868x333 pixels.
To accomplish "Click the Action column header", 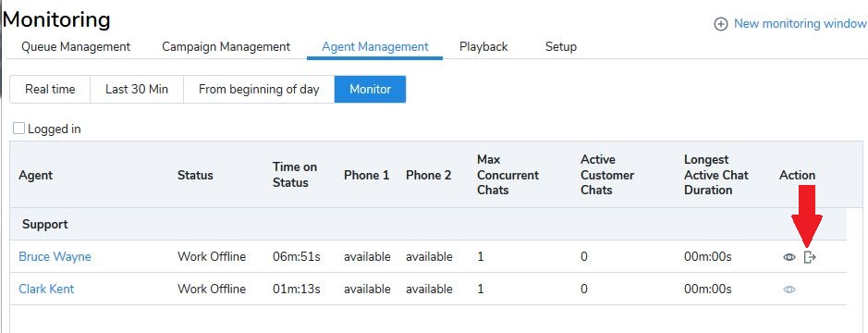I will click(x=797, y=175).
